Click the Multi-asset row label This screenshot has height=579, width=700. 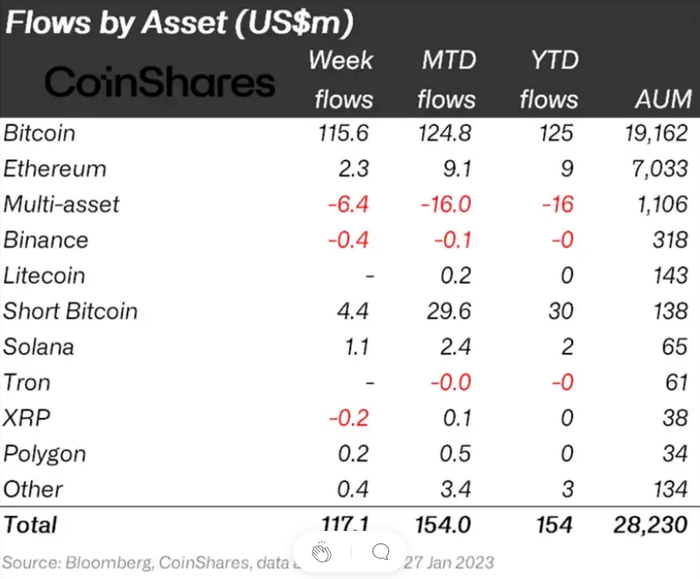[62, 204]
